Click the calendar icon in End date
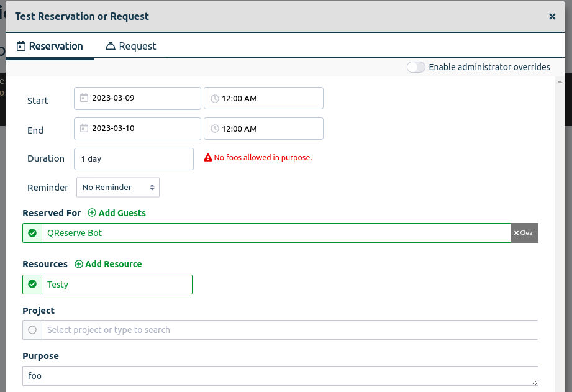Screen dimensions: 572x392 84,128
